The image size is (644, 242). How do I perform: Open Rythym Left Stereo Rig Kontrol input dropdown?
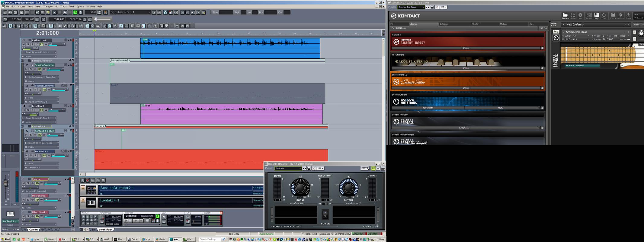40,52
